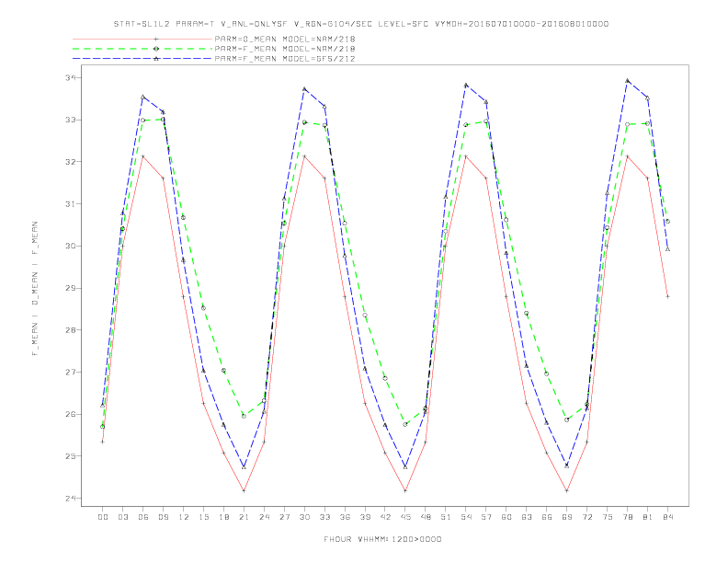This screenshot has width=728, height=563.
Task: Click x-axis forecast hour label 45
Action: tap(405, 517)
